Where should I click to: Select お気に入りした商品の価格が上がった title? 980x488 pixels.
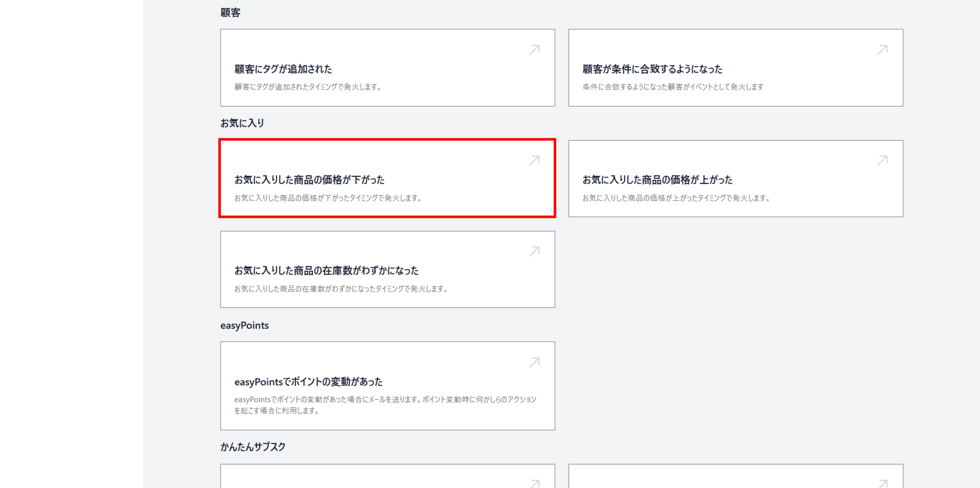[x=657, y=179]
